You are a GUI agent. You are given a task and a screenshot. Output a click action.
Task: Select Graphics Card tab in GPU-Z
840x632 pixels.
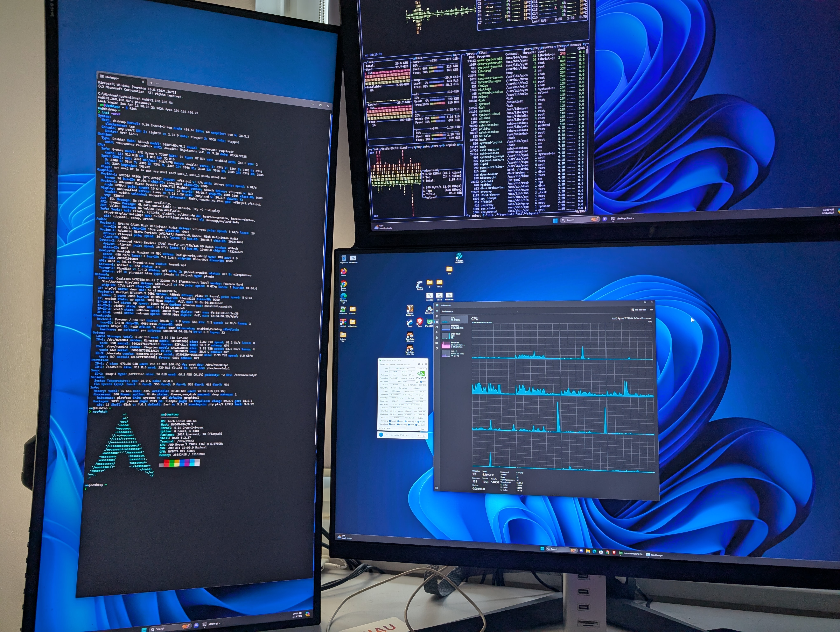click(384, 364)
